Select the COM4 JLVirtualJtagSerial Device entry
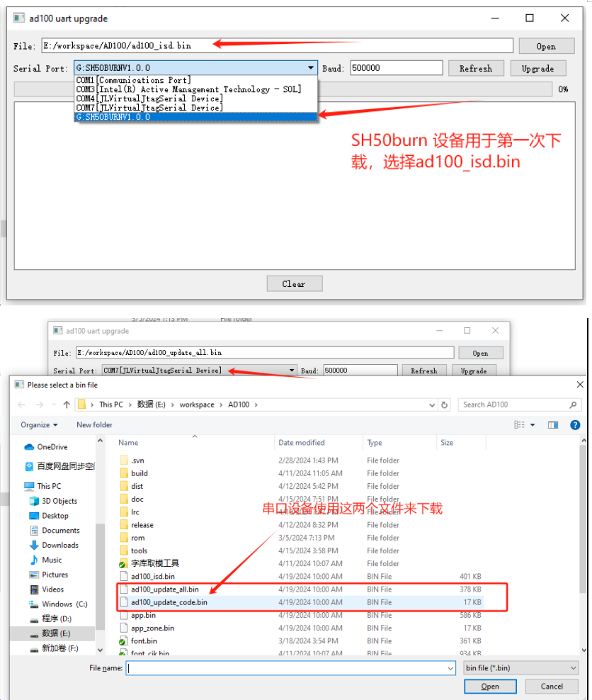The image size is (592, 700). (149, 98)
